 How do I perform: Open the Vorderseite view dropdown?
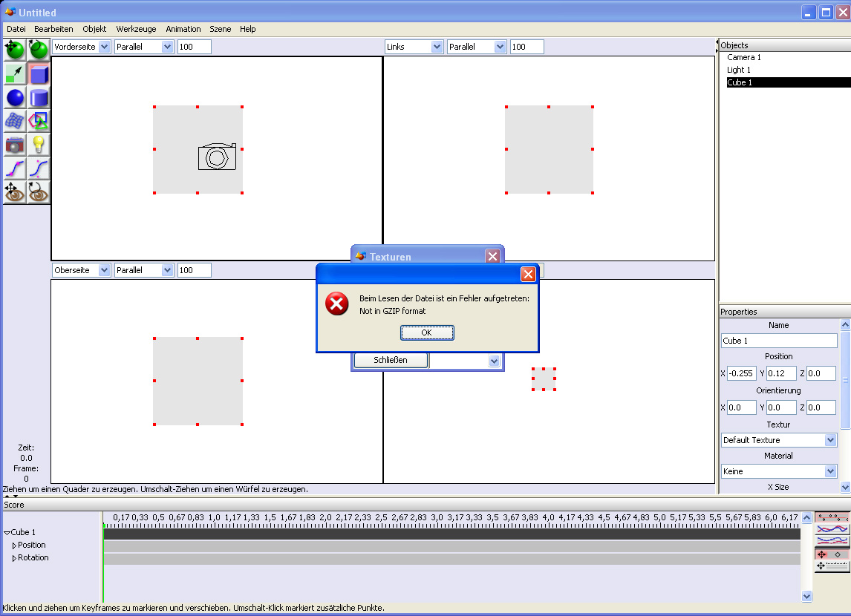click(x=105, y=47)
